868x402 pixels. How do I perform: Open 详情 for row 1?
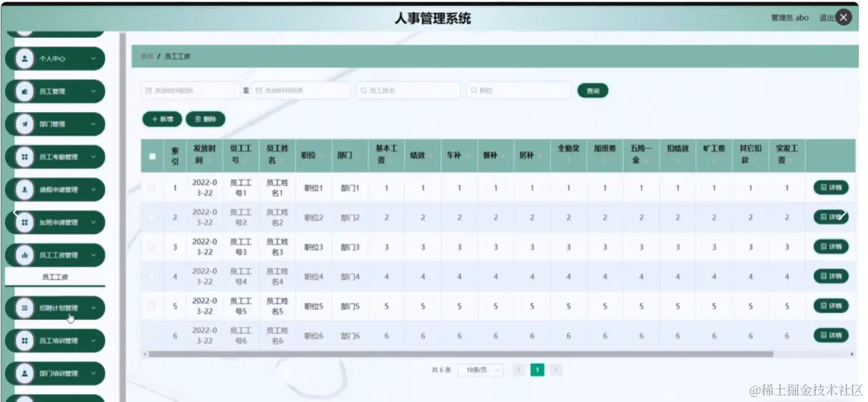(x=831, y=188)
